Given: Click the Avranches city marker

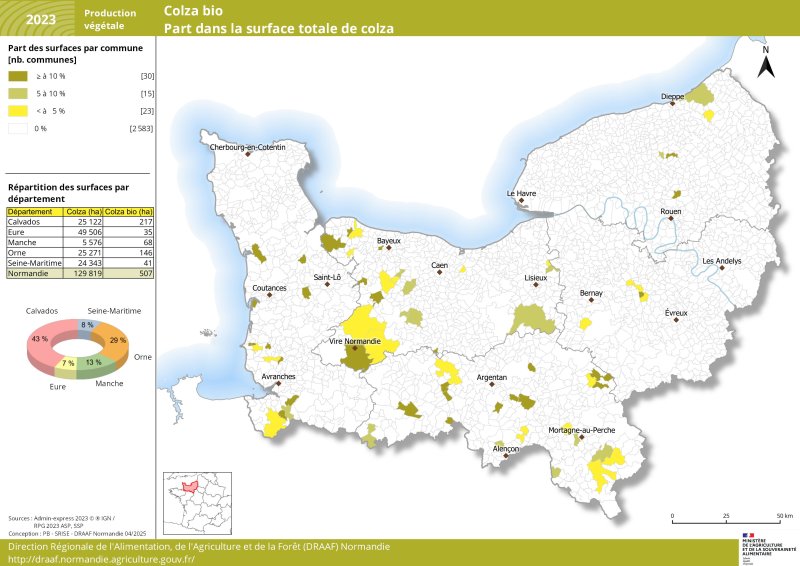Looking at the screenshot, I should point(279,383).
